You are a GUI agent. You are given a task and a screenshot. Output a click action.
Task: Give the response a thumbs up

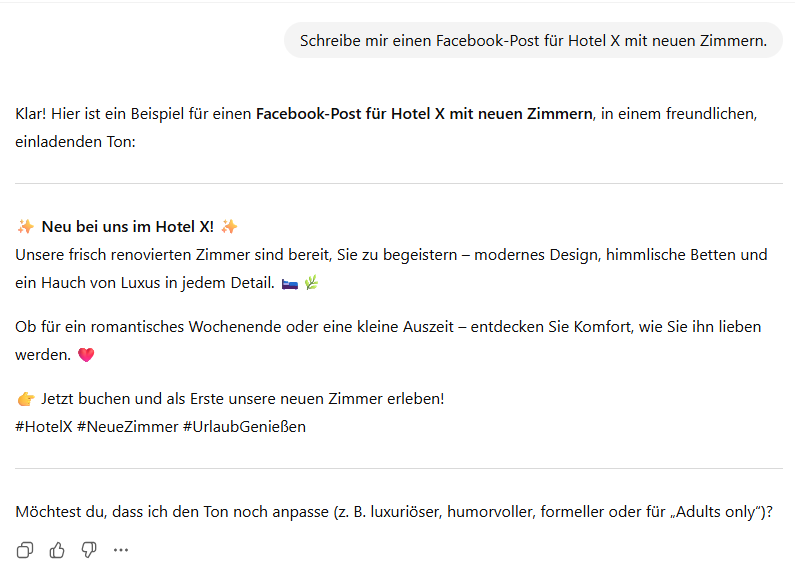point(57,549)
